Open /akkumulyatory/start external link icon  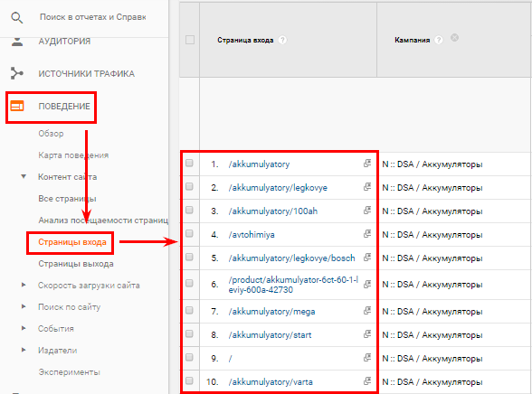pyautogui.click(x=367, y=334)
